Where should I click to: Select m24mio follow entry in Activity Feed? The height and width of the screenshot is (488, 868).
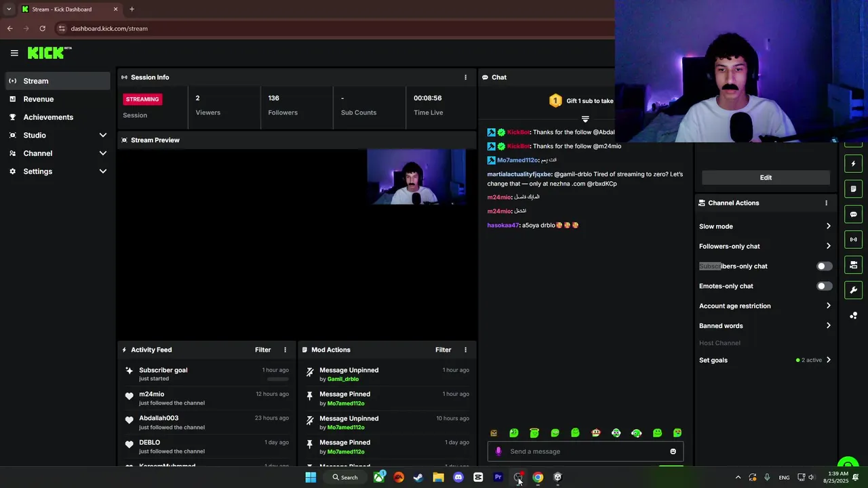pyautogui.click(x=207, y=398)
